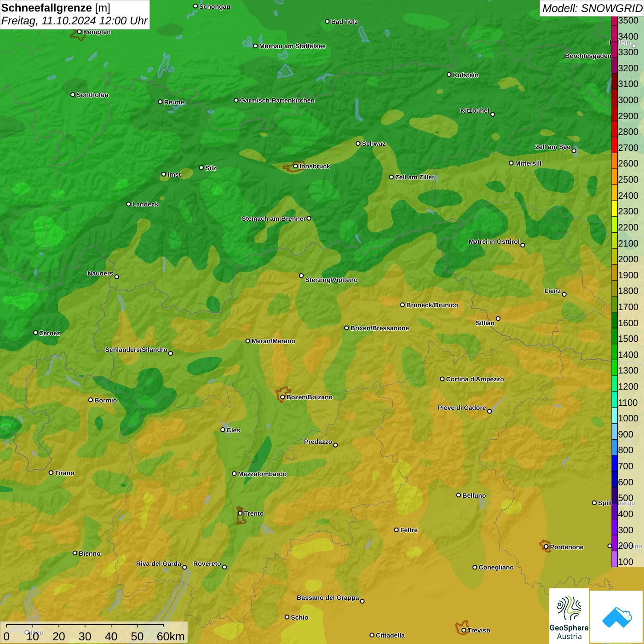Click the Landeck marker dot

coord(128,204)
